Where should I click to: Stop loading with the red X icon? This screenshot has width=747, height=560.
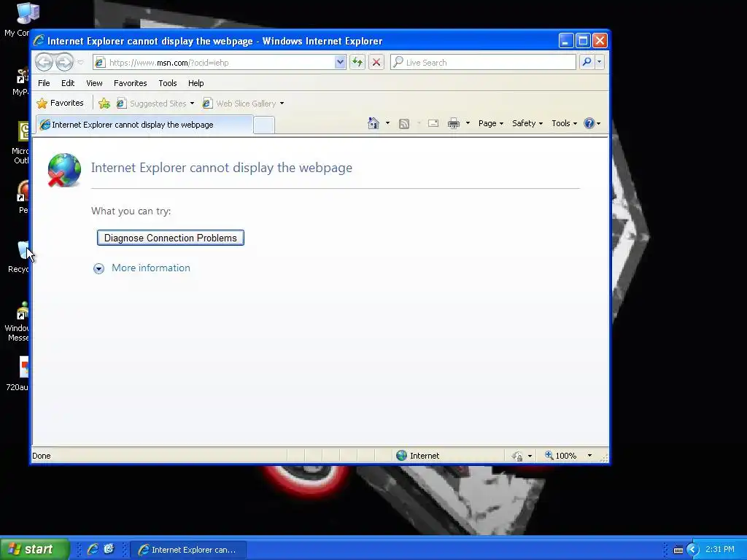376,63
